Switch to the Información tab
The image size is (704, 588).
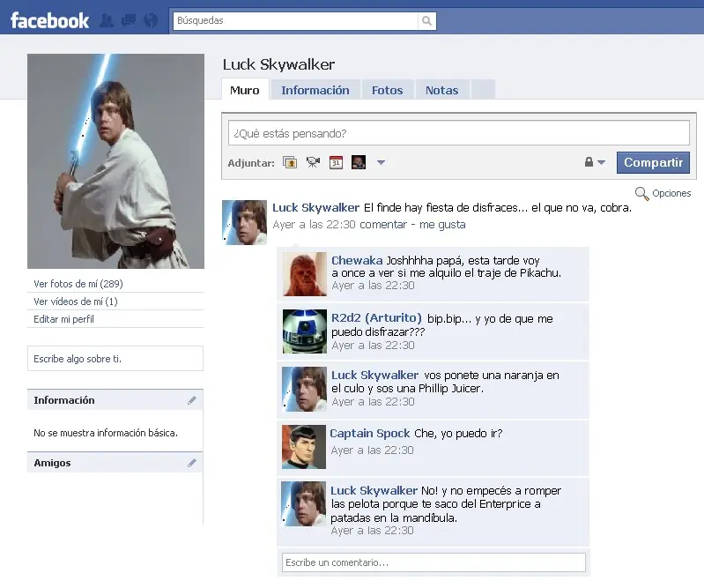point(315,90)
